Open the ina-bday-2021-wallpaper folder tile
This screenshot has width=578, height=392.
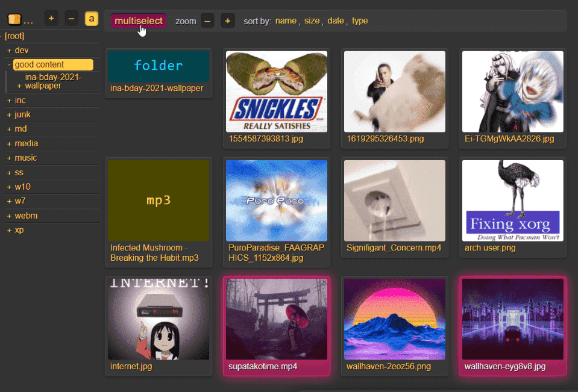point(159,67)
